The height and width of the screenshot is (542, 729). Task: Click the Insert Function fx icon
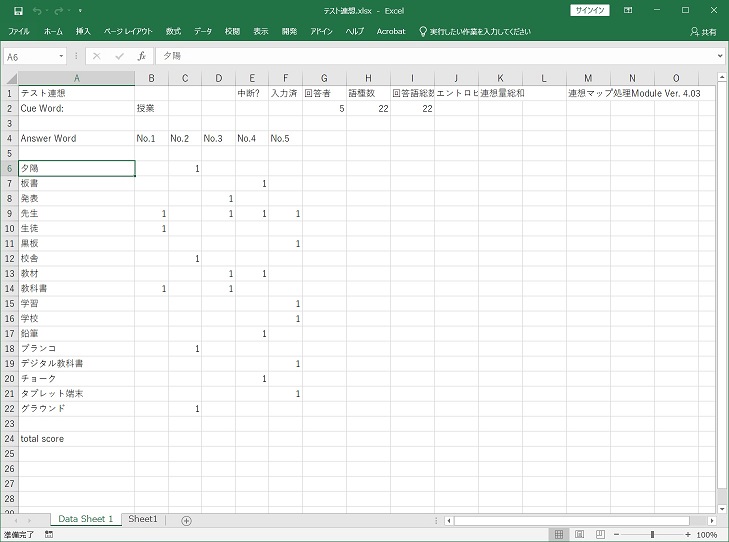tap(141, 57)
